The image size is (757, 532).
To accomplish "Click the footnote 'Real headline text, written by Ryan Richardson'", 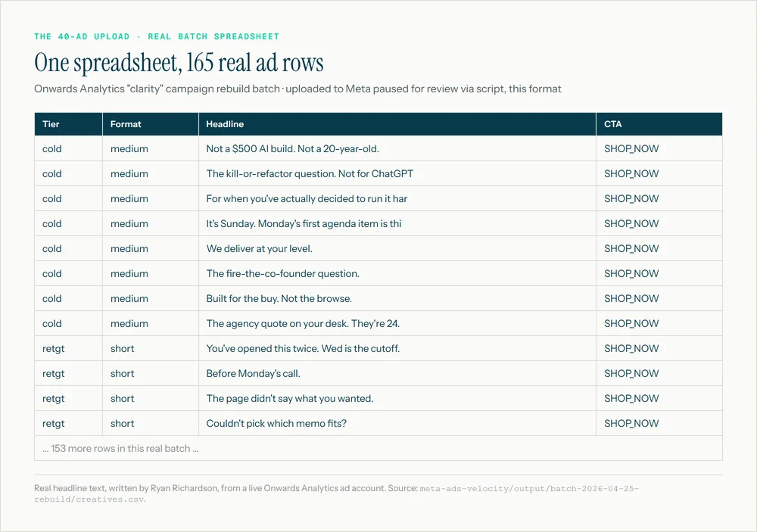I will click(126, 488).
